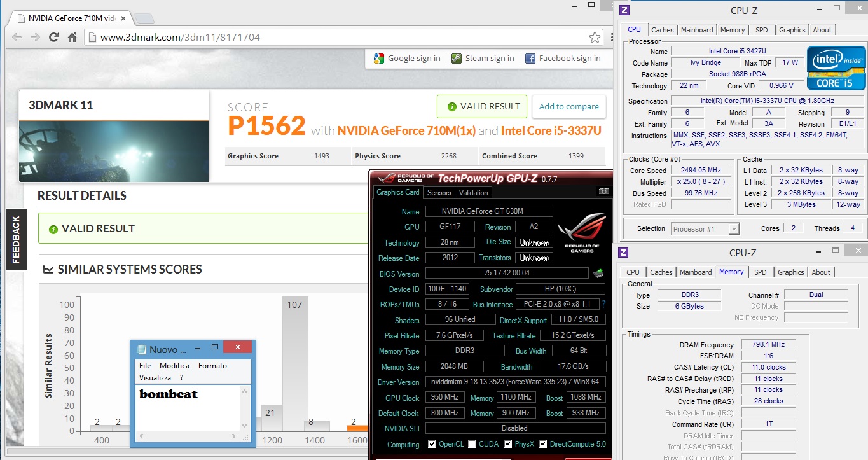Open CPU tab in lower CPU-Z window
The height and width of the screenshot is (460, 868).
[633, 272]
